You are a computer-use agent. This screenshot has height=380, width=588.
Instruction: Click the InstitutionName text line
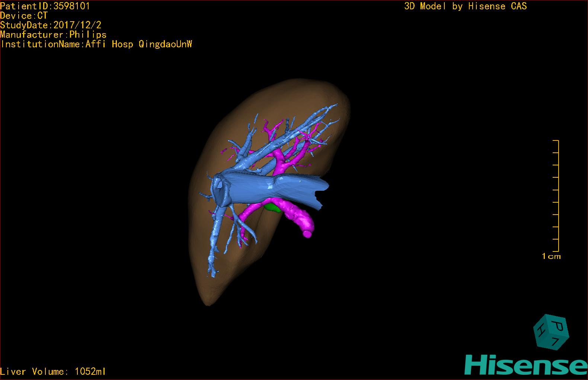point(96,44)
